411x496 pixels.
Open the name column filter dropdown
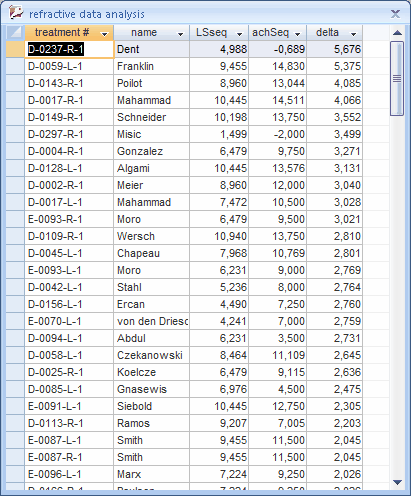point(180,34)
